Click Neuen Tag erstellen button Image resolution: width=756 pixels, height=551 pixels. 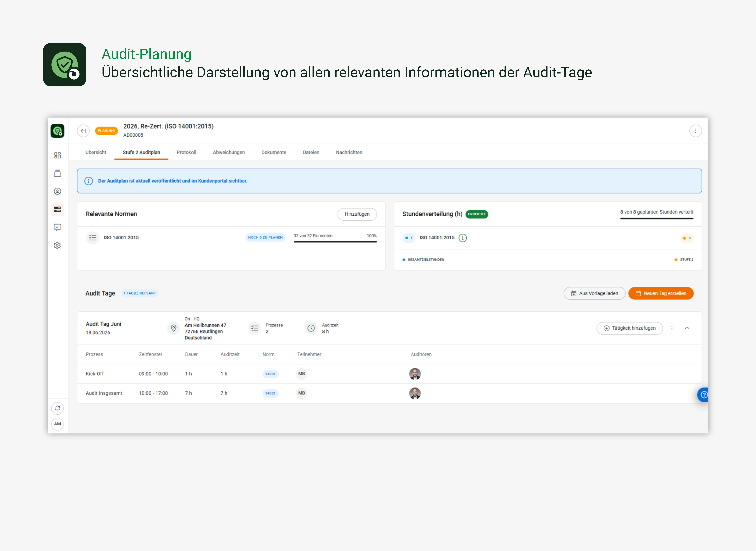(x=661, y=293)
